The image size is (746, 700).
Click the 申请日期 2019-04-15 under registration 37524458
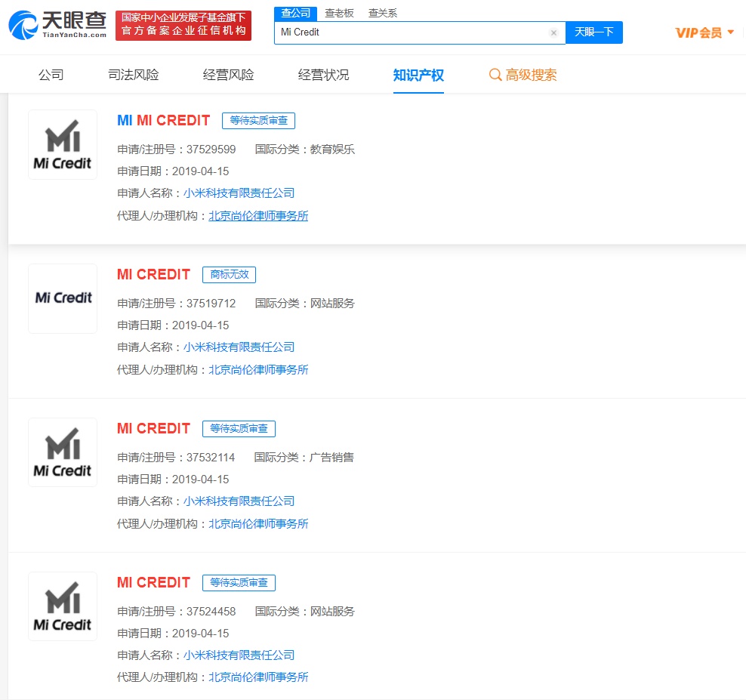[173, 634]
